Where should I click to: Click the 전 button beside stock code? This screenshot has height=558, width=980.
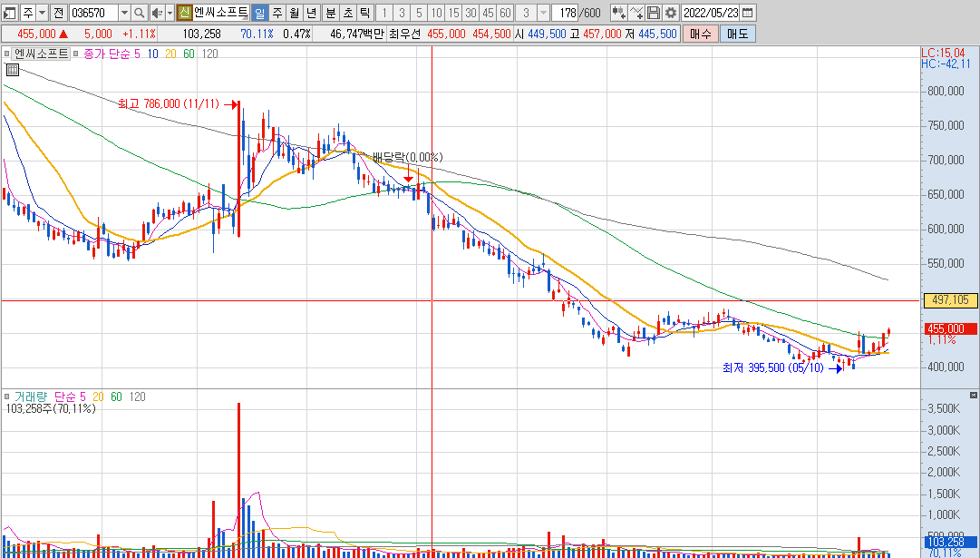coord(58,13)
